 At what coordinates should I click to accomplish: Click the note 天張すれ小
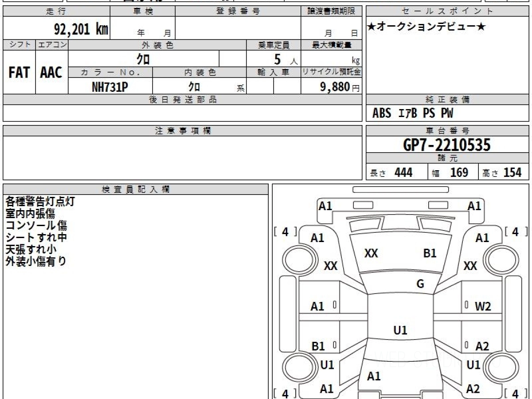coord(31,250)
